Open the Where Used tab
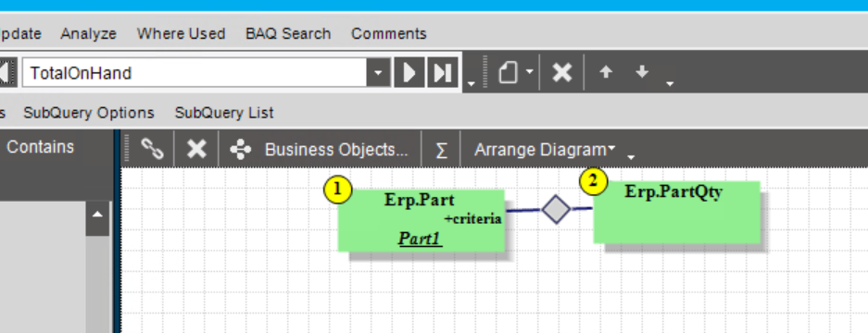This screenshot has width=868, height=333. point(181,33)
